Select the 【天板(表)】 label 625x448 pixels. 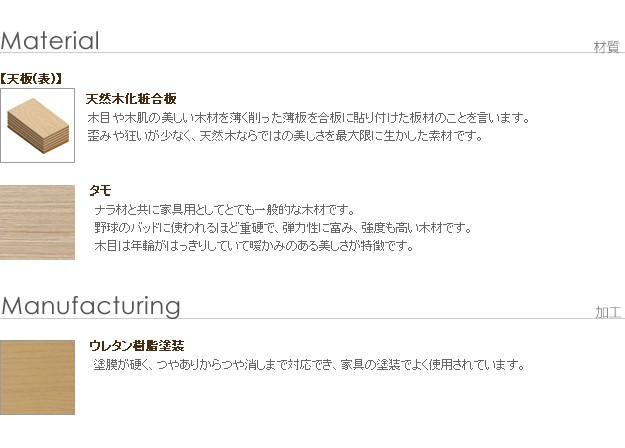click(x=33, y=78)
